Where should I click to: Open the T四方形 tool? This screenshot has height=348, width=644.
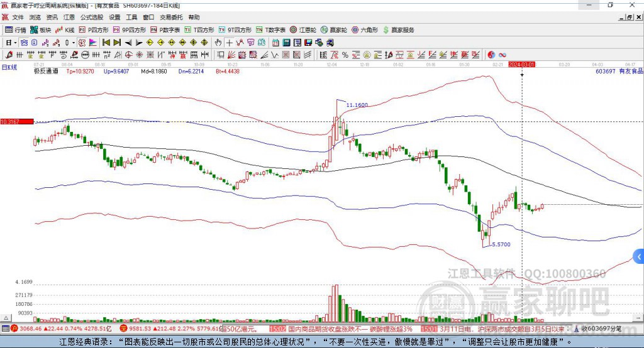point(199,30)
